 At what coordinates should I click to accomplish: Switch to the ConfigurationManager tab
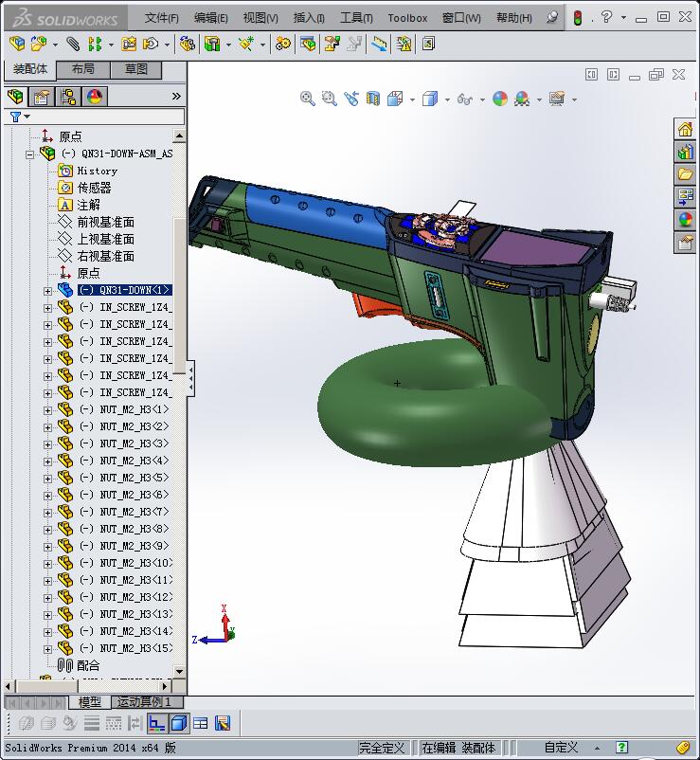(x=68, y=97)
